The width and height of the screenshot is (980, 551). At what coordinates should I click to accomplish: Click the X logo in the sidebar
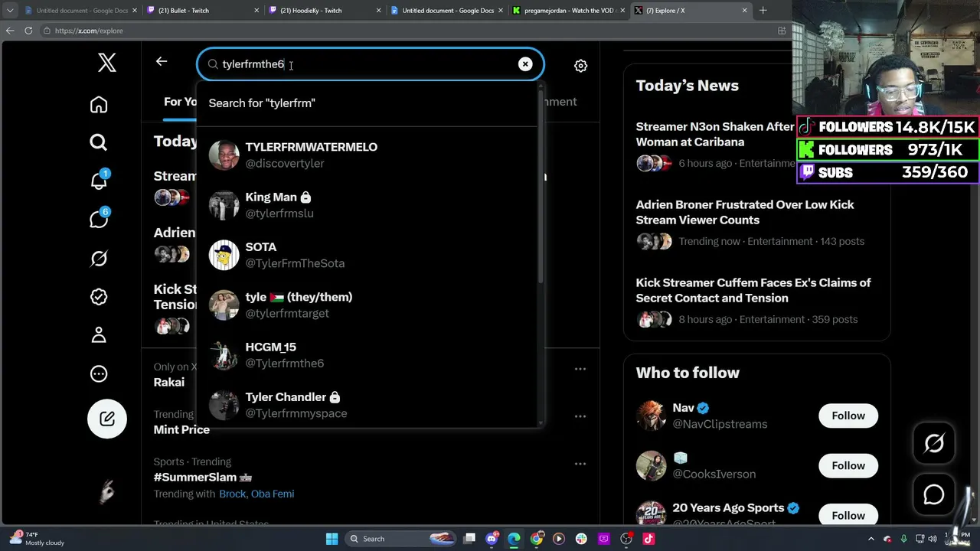coord(107,63)
